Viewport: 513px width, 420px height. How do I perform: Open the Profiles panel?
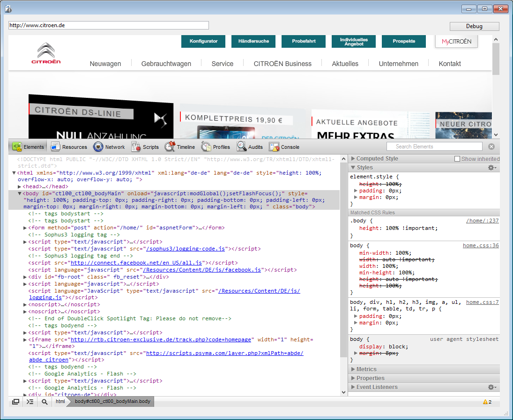(x=207, y=147)
